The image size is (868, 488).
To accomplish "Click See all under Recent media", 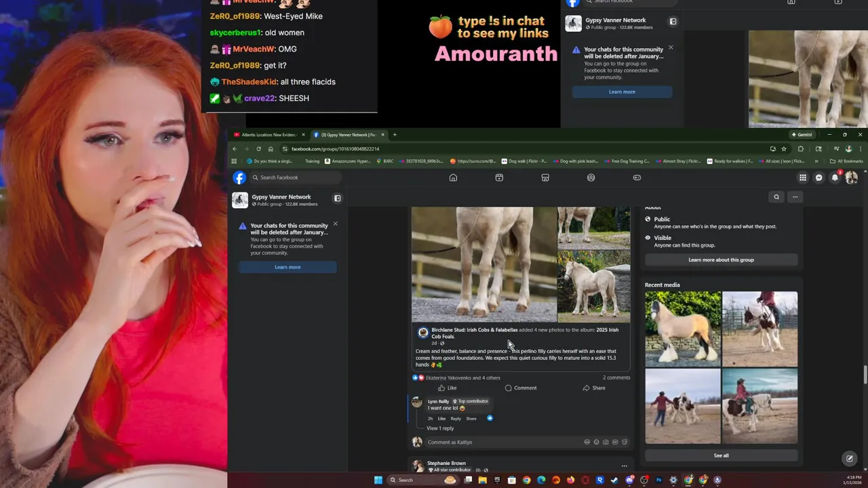I will pos(721,455).
